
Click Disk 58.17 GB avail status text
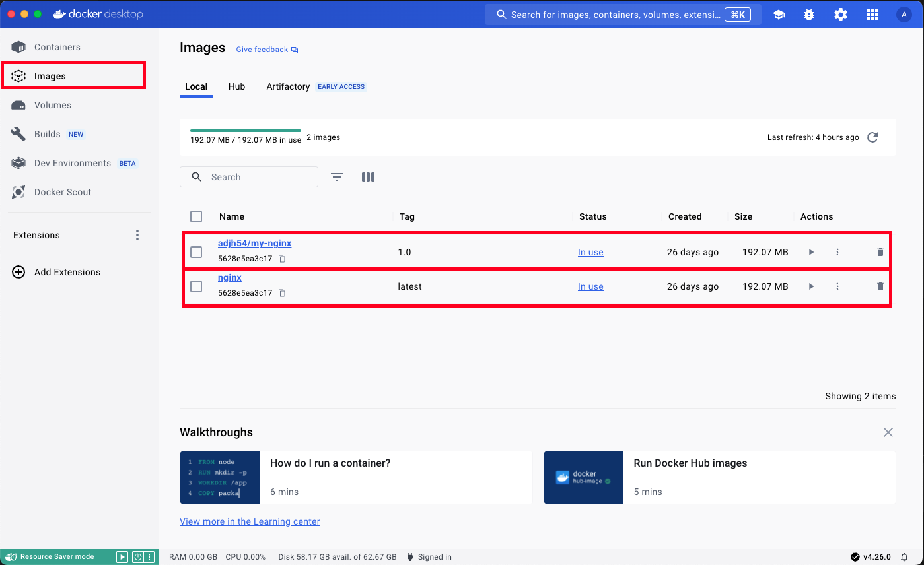coord(338,557)
